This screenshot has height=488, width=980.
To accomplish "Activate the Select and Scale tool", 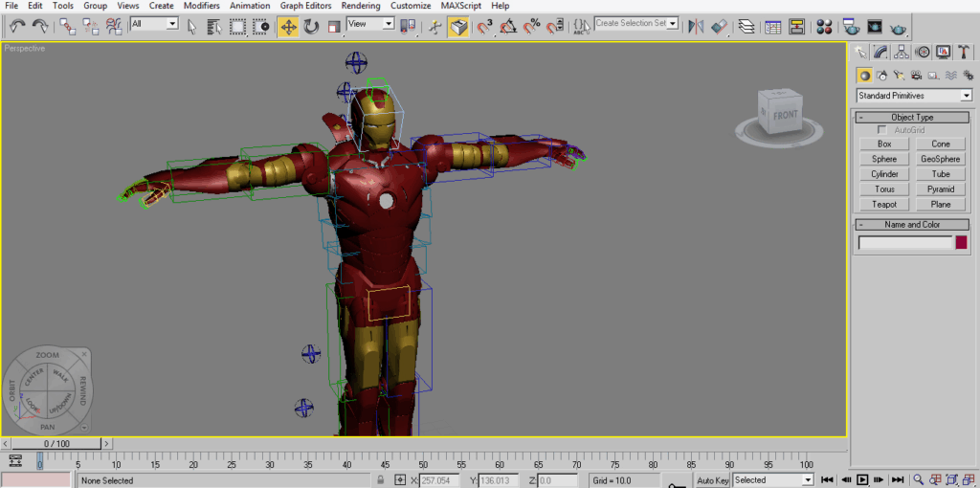I will click(x=334, y=26).
